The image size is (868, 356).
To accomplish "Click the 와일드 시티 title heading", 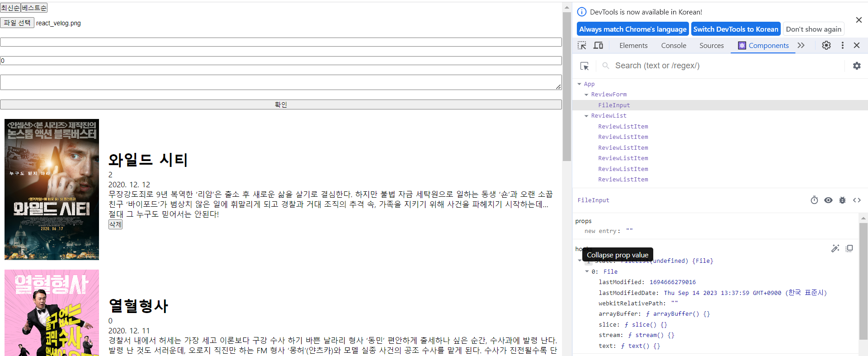I will click(x=148, y=160).
